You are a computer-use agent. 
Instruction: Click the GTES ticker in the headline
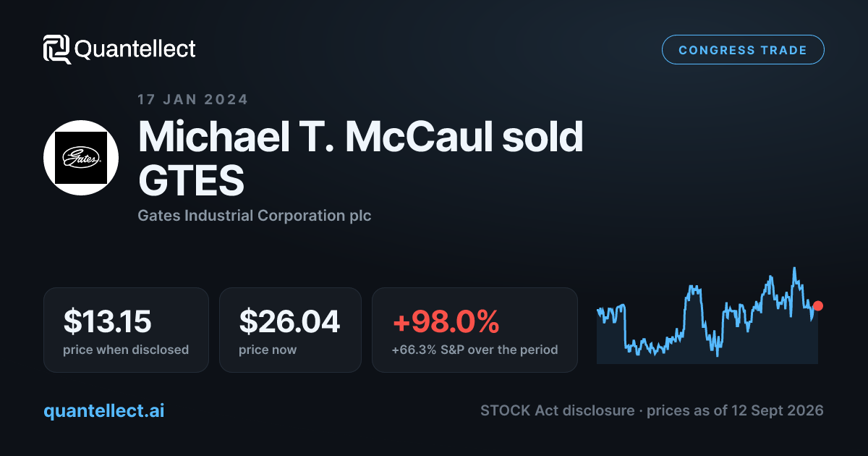(191, 182)
